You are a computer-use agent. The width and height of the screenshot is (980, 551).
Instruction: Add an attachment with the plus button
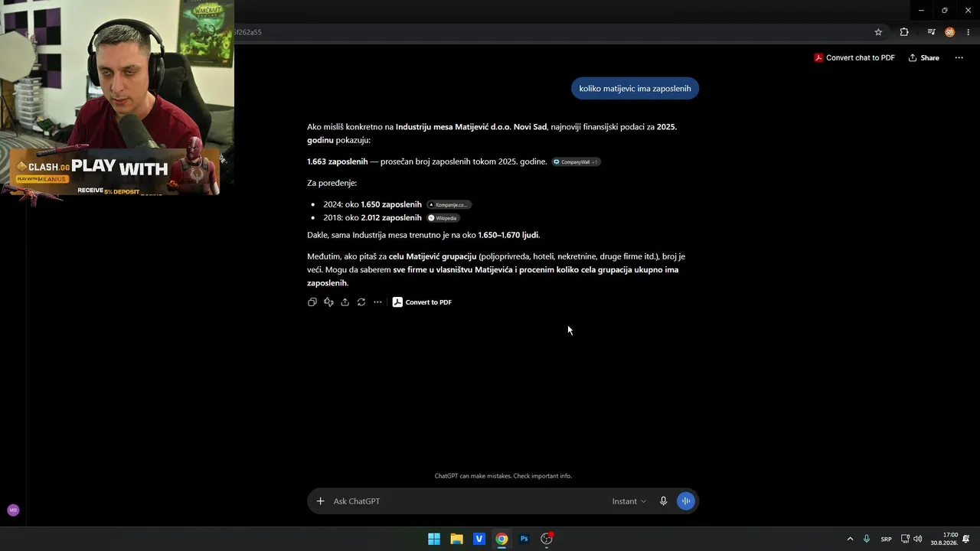[320, 501]
